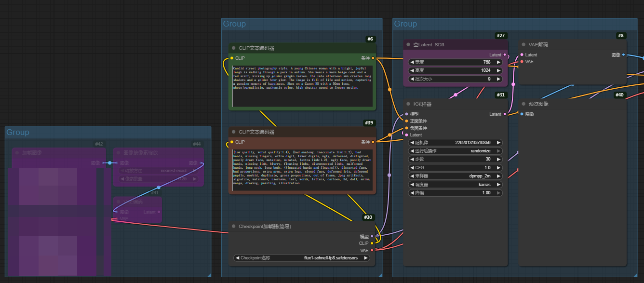Select previous 采样器 with left arrow

coord(411,176)
